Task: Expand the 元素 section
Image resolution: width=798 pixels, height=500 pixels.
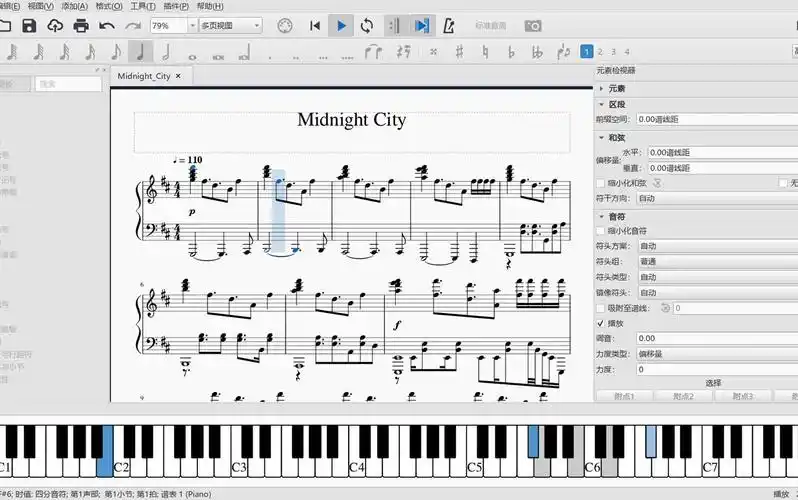Action: (x=602, y=89)
